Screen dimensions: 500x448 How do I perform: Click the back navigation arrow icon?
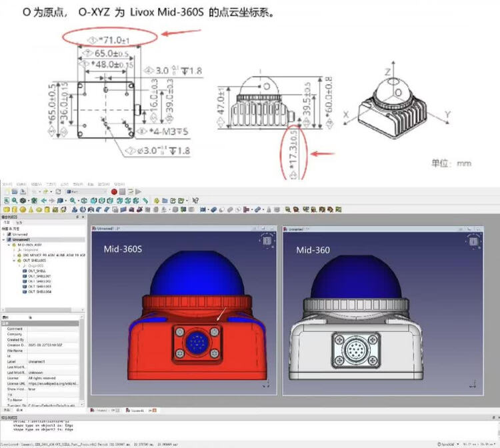44,201
